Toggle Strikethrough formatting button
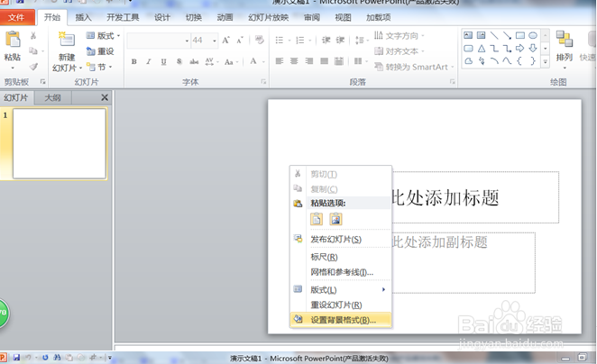Image resolution: width=597 pixels, height=364 pixels. [194, 61]
